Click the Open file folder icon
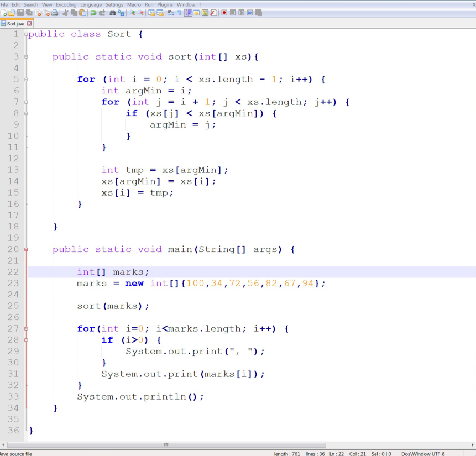 12,13
